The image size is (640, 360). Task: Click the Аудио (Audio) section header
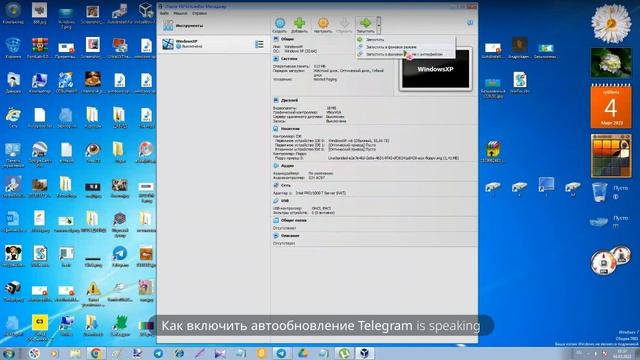[287, 166]
